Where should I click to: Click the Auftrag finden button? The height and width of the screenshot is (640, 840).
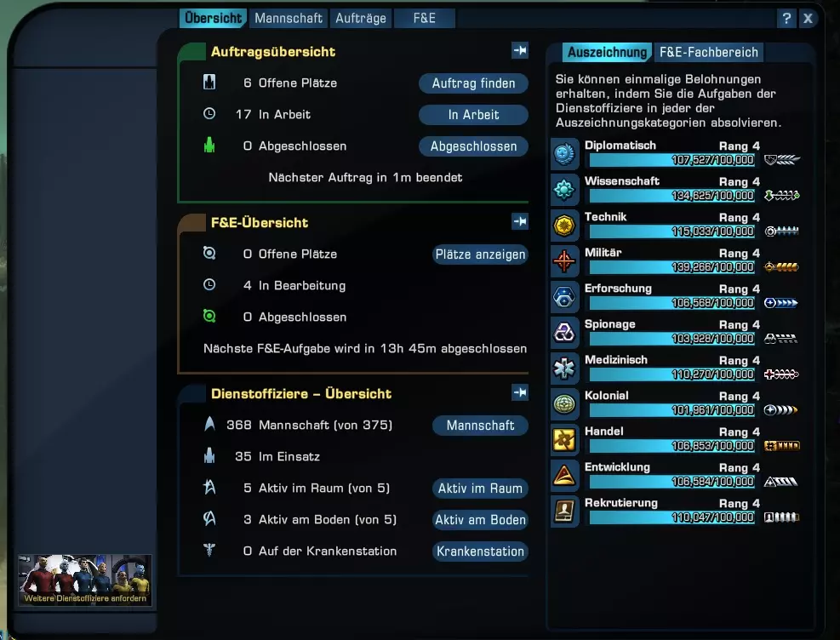pos(473,83)
